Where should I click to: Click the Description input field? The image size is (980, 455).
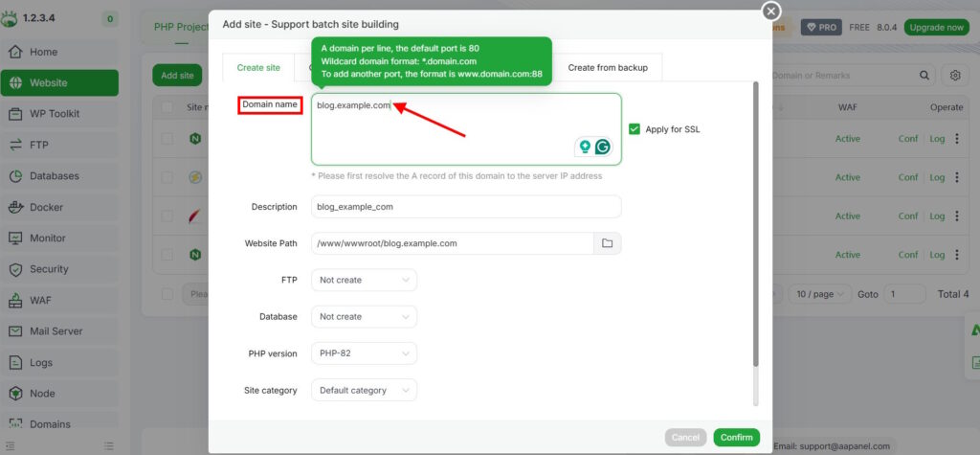coord(466,207)
